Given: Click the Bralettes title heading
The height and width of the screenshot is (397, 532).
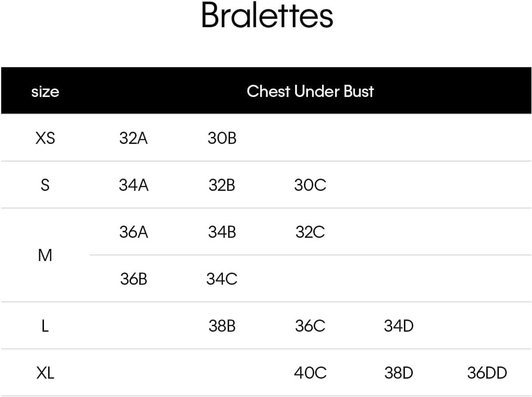Looking at the screenshot, I should pos(267,17).
